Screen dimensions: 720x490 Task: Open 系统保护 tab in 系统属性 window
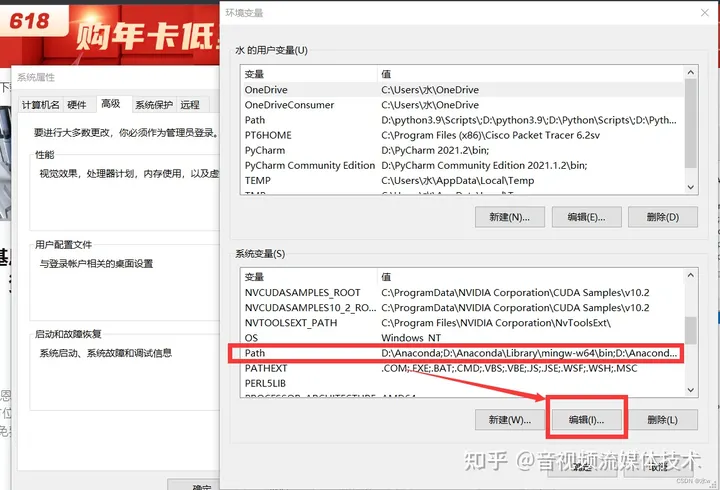[154, 105]
